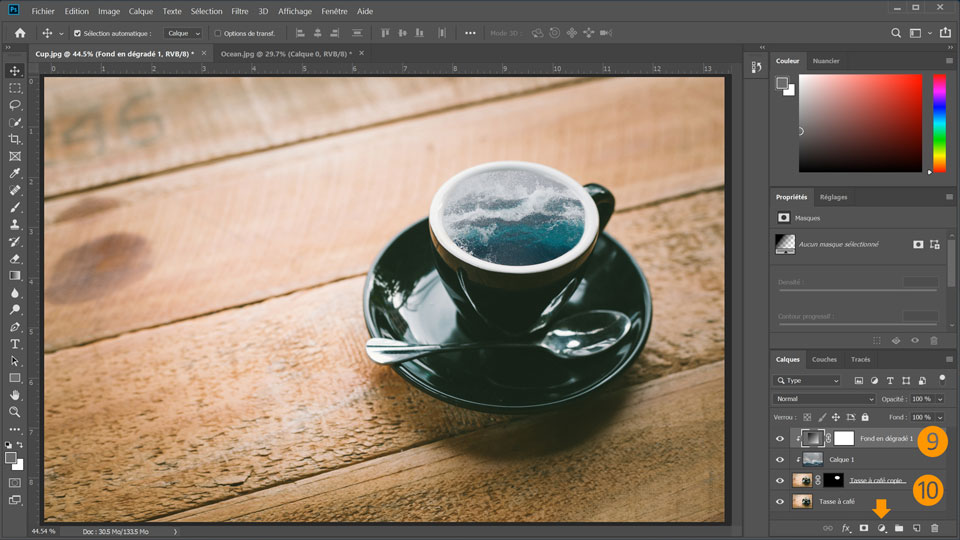Delete layer with Layers panel trash icon
The image size is (960, 540).
coord(934,528)
